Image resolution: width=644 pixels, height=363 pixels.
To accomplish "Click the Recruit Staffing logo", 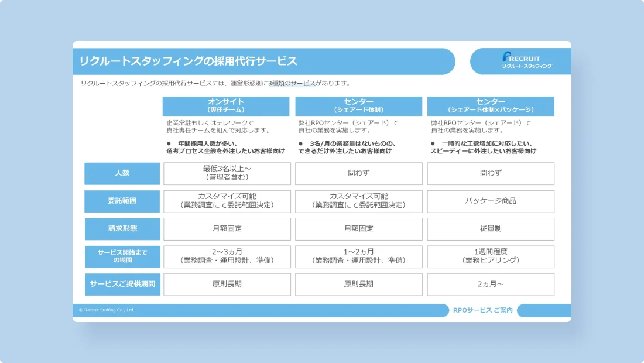I will [x=521, y=60].
